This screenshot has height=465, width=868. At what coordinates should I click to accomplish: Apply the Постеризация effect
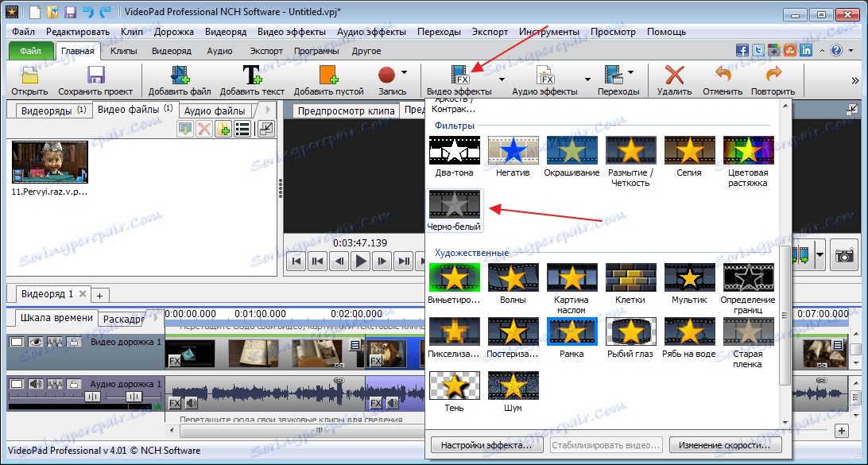pyautogui.click(x=513, y=338)
